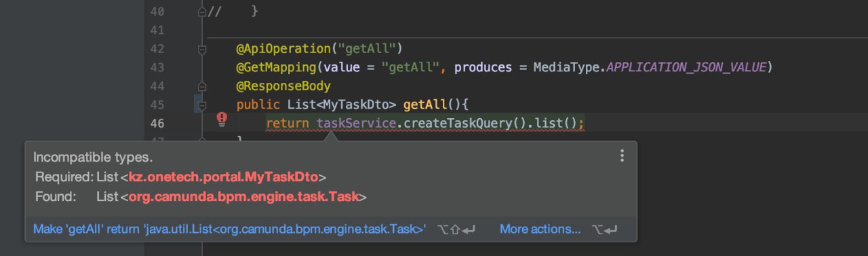Click the getAll method name on line 45
The image size is (868, 256).
click(x=426, y=105)
